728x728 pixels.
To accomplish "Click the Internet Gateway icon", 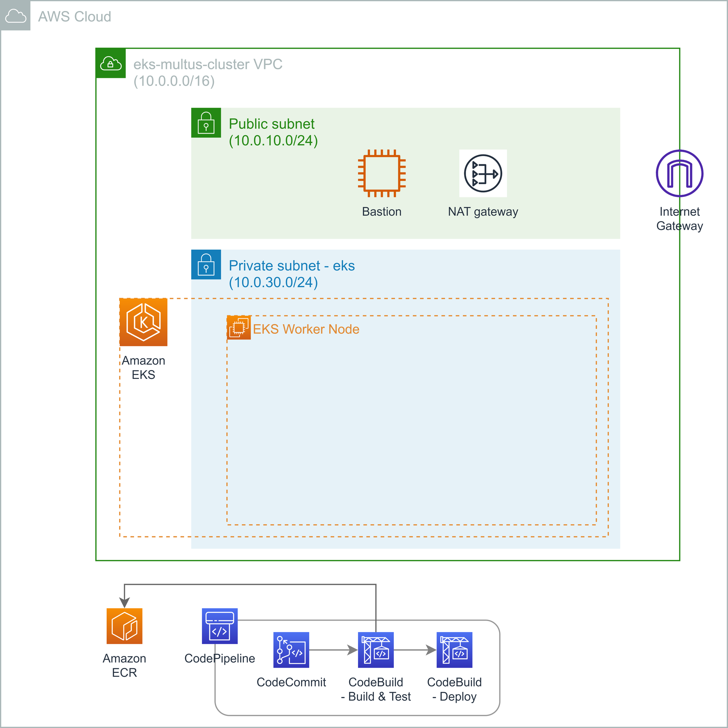I will pyautogui.click(x=679, y=173).
